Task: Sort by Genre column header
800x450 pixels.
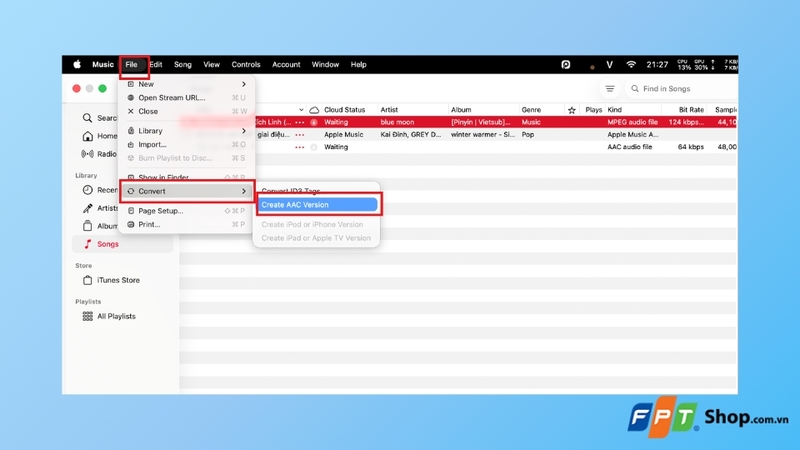Action: (x=531, y=110)
